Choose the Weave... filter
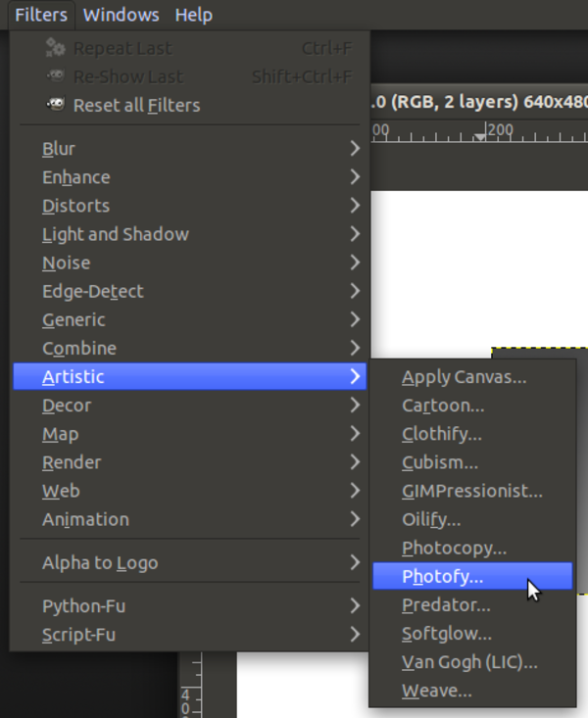 [472, 690]
